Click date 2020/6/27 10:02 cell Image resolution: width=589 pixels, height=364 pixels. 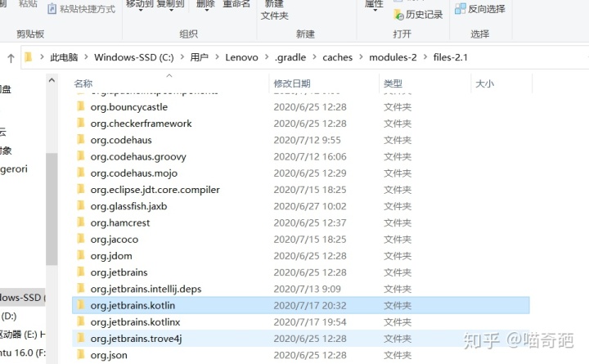click(310, 206)
